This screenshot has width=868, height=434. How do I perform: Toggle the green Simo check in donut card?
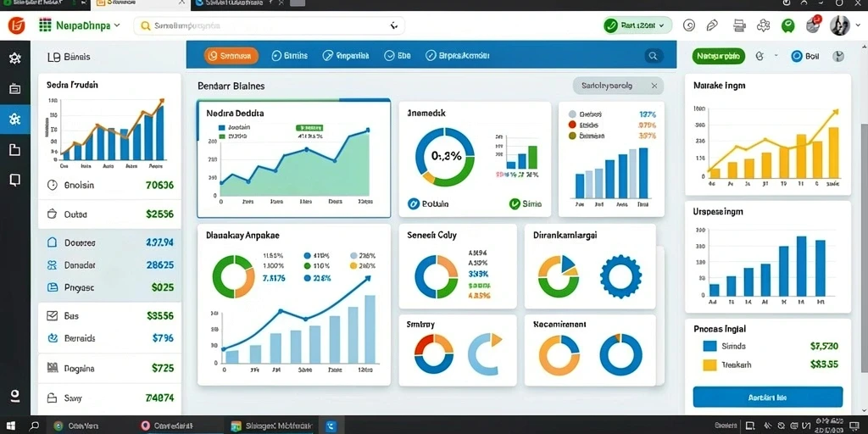pos(515,203)
